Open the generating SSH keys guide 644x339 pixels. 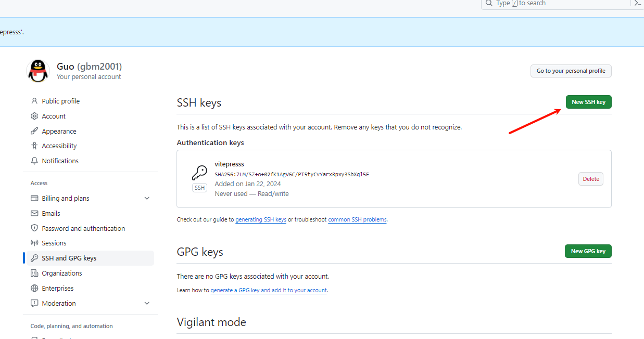[261, 219]
